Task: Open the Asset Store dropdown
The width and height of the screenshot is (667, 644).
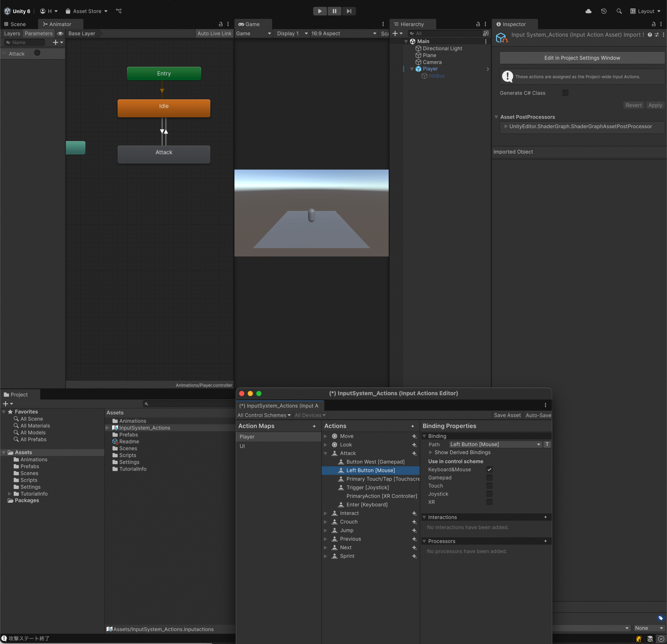Action: (87, 11)
